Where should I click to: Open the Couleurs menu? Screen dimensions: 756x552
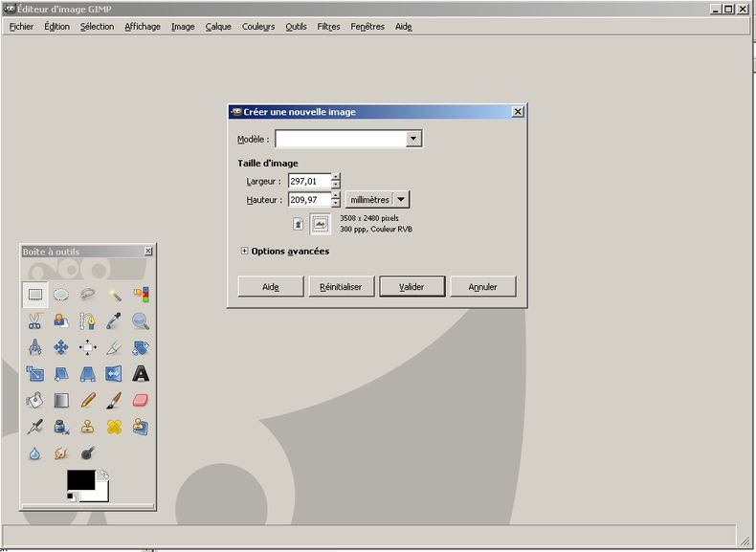pyautogui.click(x=258, y=27)
